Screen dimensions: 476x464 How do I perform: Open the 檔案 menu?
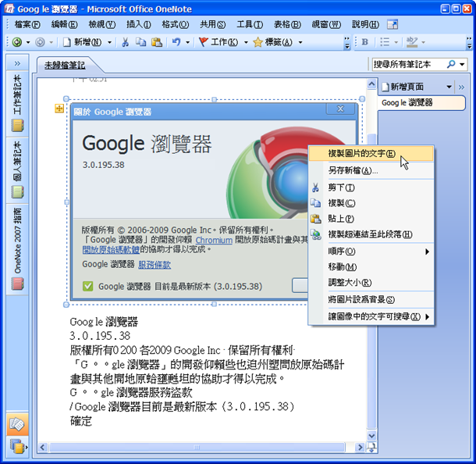point(27,24)
